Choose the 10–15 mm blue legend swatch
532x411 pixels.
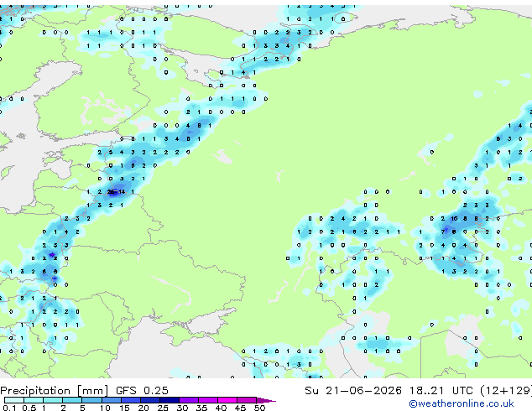point(112,400)
